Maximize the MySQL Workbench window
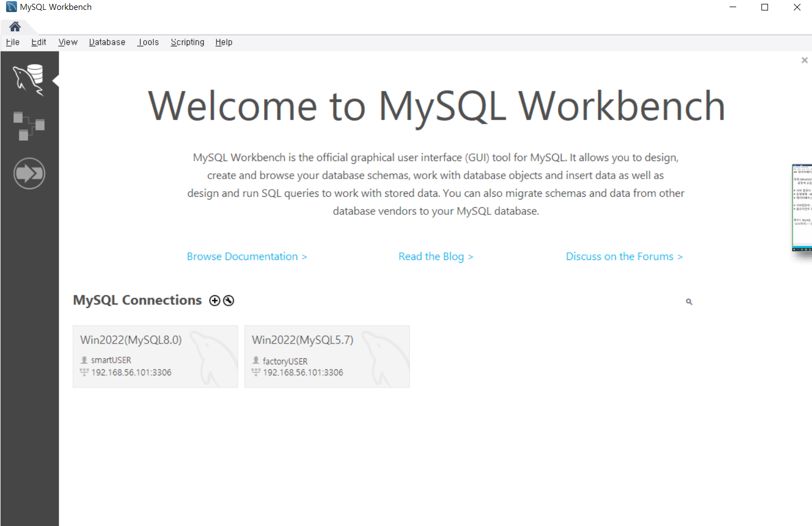The width and height of the screenshot is (812, 526). pyautogui.click(x=765, y=7)
